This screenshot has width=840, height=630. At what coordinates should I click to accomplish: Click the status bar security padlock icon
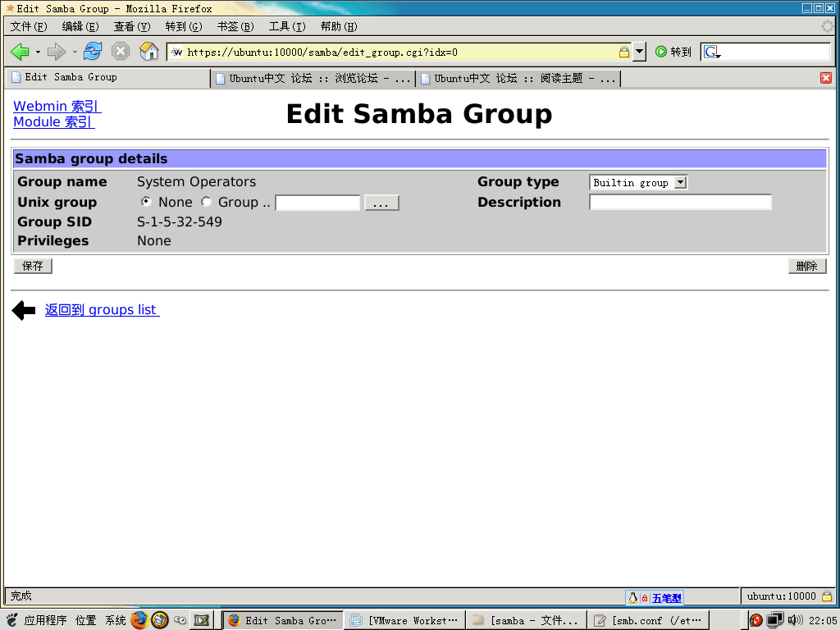(827, 596)
